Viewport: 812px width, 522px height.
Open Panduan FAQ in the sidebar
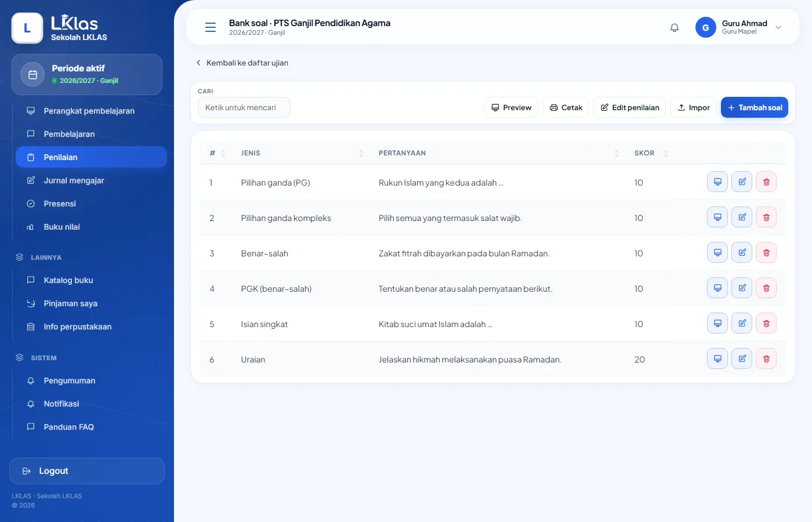pos(91,427)
